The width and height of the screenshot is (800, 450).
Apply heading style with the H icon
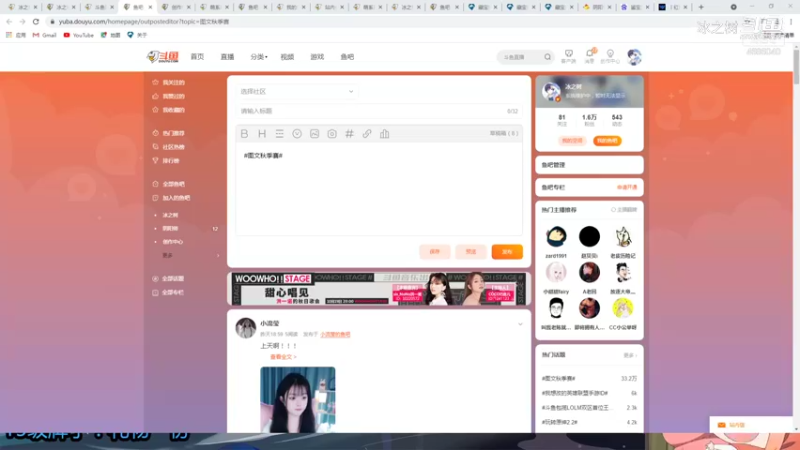click(262, 134)
